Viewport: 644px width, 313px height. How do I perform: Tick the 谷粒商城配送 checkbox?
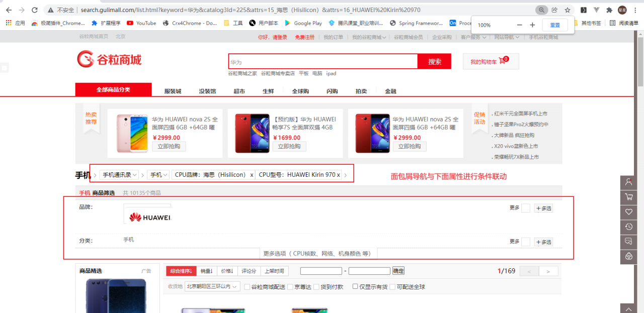[247, 287]
